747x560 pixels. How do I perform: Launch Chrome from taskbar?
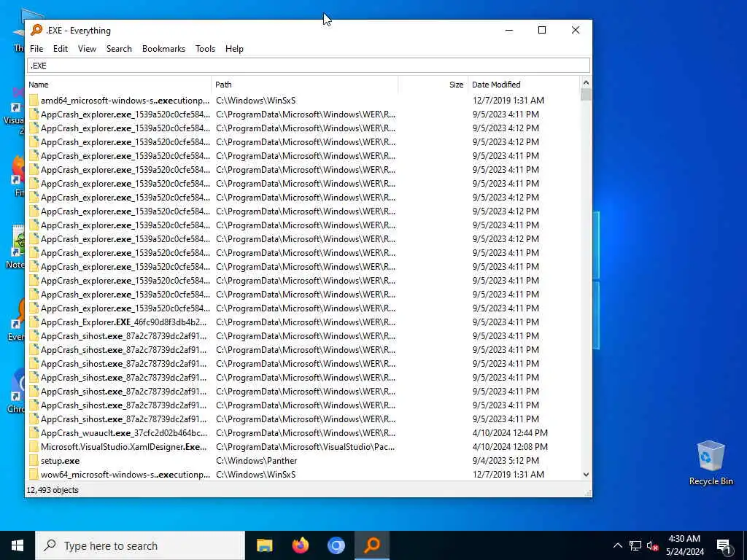(336, 545)
